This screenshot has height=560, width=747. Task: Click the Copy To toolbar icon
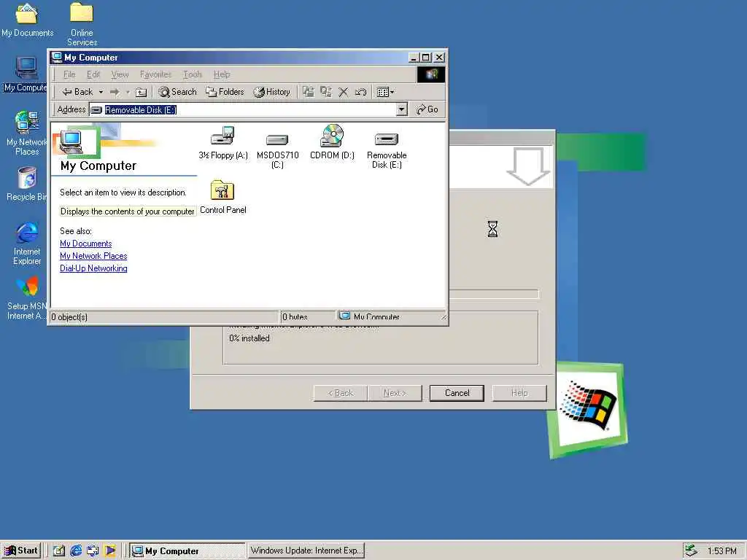tap(326, 92)
